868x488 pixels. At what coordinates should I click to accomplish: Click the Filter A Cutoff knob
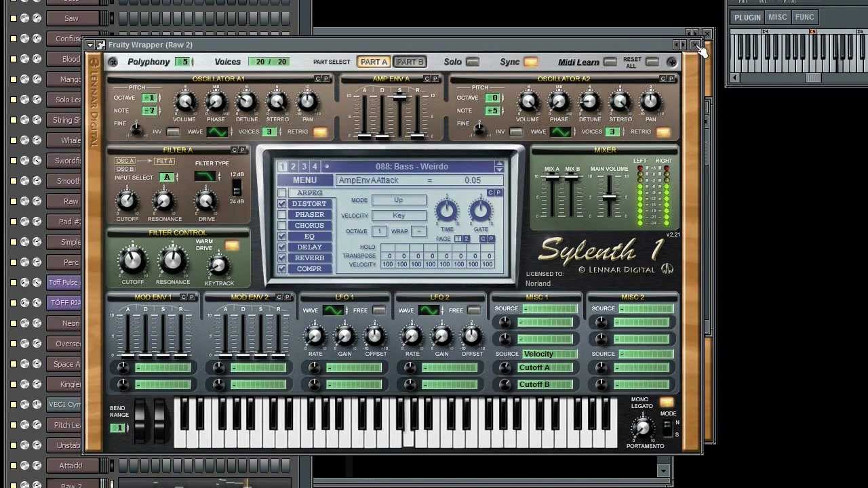coord(127,202)
